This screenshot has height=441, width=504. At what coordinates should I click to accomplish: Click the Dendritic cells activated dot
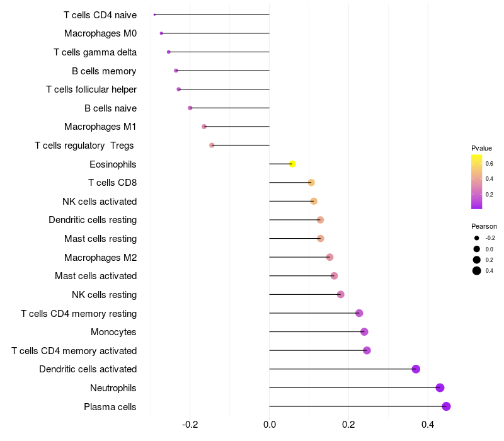click(x=416, y=369)
